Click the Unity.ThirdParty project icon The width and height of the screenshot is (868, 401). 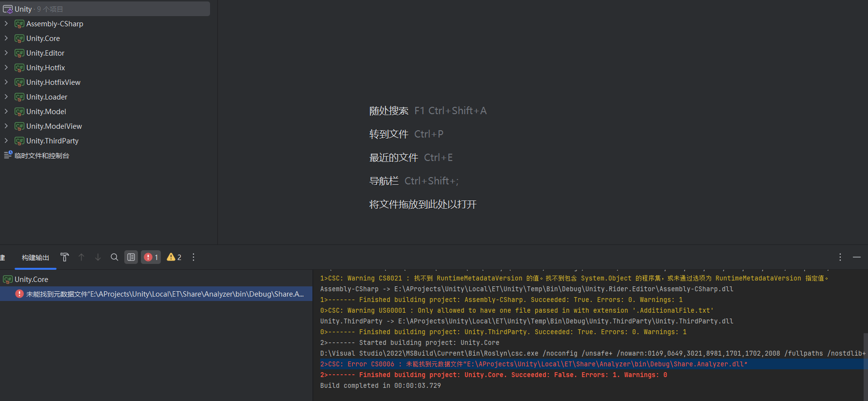tap(19, 141)
